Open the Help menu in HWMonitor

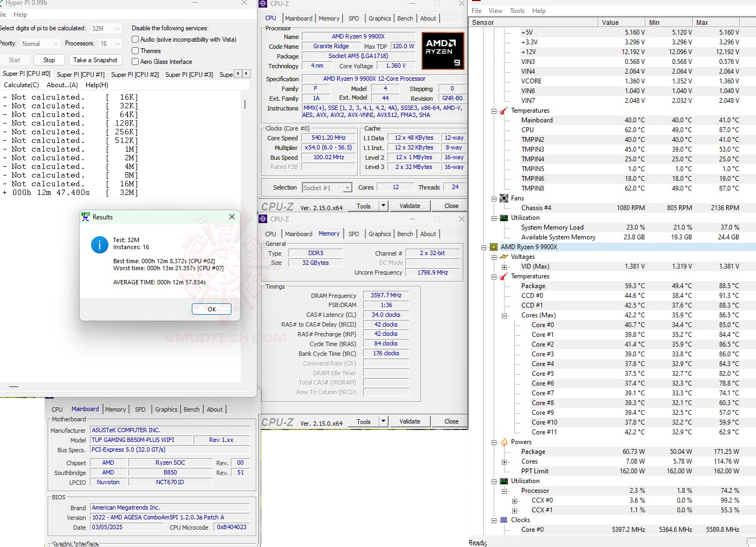pyautogui.click(x=539, y=11)
